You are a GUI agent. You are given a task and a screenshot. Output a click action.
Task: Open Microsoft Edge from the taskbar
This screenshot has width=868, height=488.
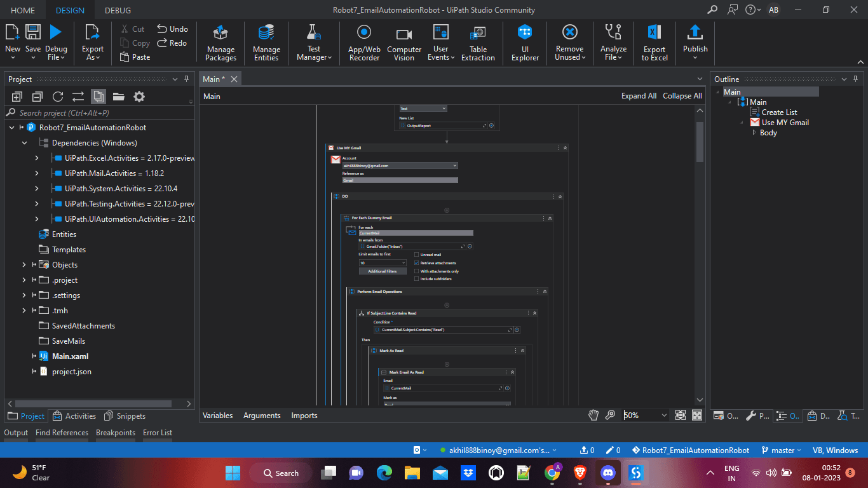click(384, 473)
